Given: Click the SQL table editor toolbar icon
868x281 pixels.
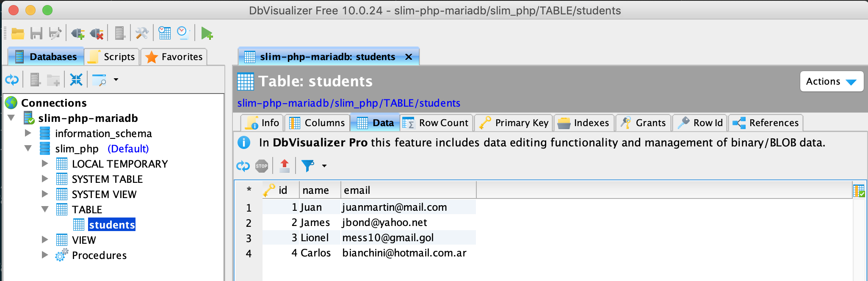Looking at the screenshot, I should pos(164,33).
